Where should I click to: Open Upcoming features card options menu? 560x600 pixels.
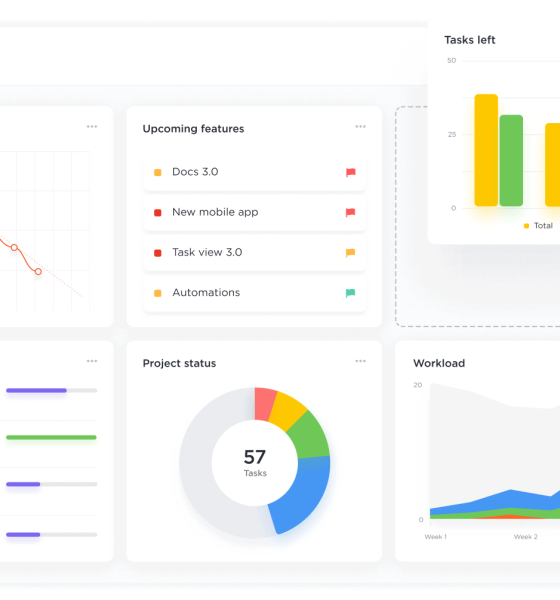pyautogui.click(x=360, y=126)
